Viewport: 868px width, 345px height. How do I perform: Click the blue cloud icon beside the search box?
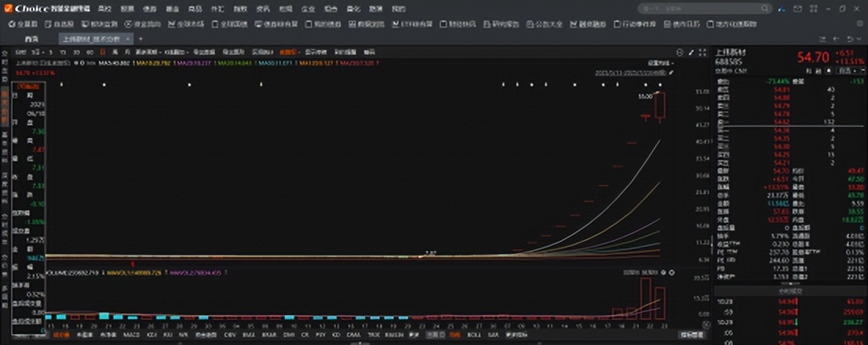coord(782,9)
